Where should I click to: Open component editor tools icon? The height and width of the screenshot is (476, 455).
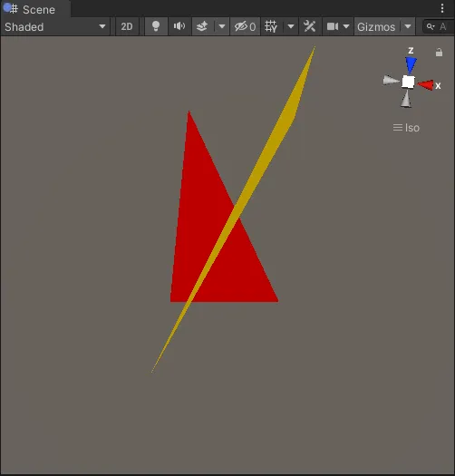[x=310, y=26]
